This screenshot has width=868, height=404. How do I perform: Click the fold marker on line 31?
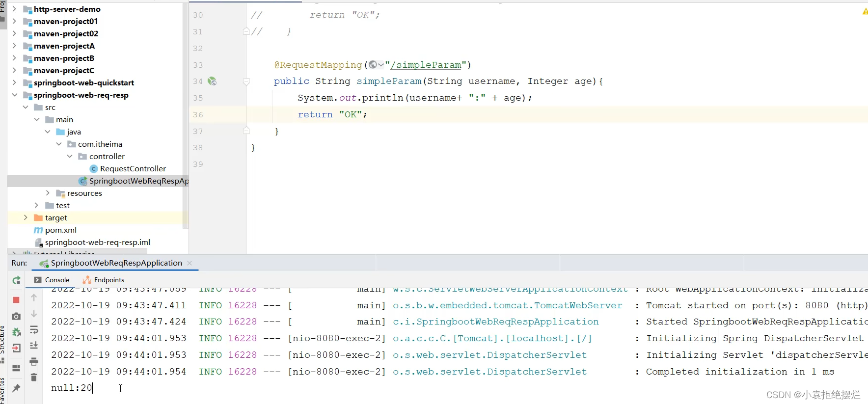(246, 31)
